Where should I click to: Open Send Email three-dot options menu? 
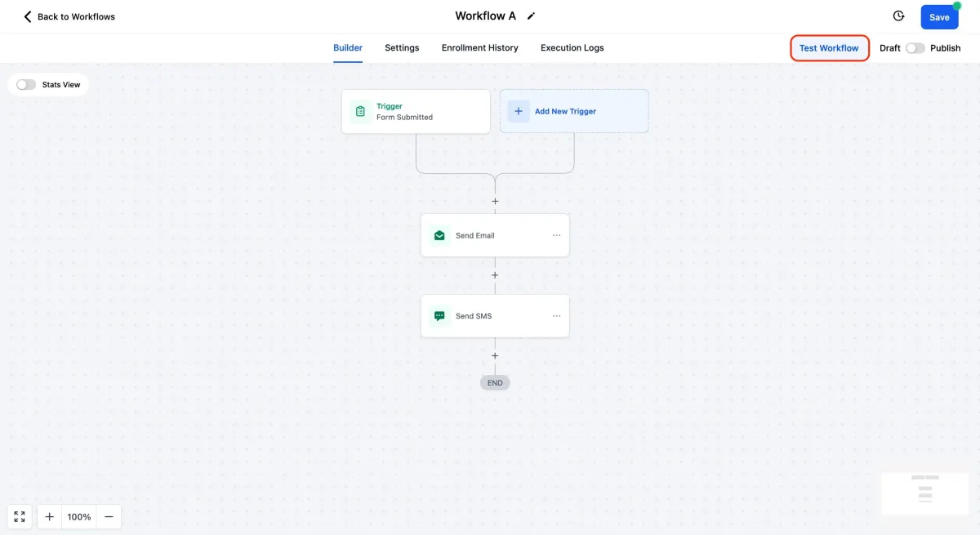pyautogui.click(x=556, y=235)
